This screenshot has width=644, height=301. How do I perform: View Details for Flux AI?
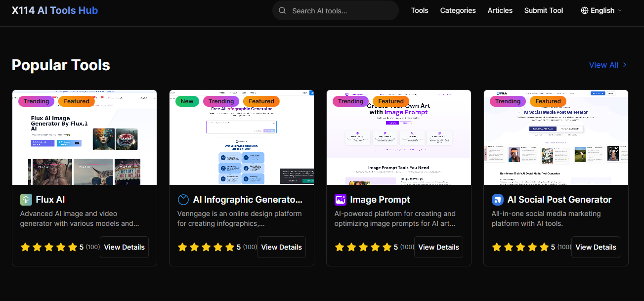pos(125,247)
